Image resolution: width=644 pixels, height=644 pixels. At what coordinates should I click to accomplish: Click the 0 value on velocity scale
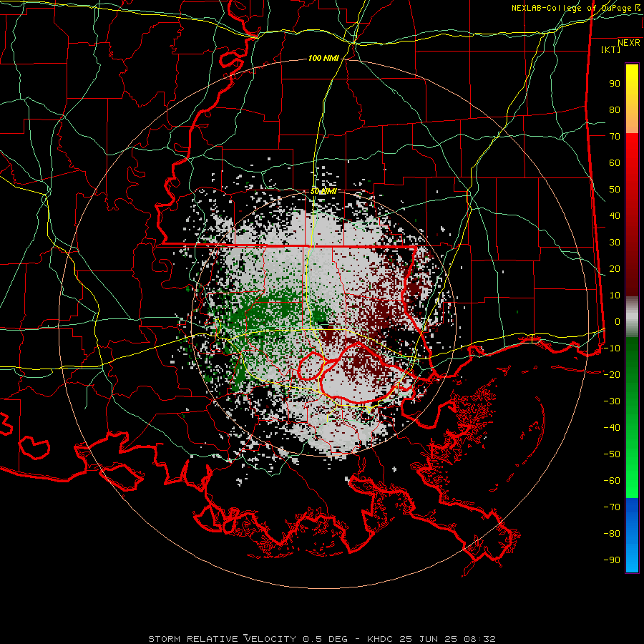618,321
